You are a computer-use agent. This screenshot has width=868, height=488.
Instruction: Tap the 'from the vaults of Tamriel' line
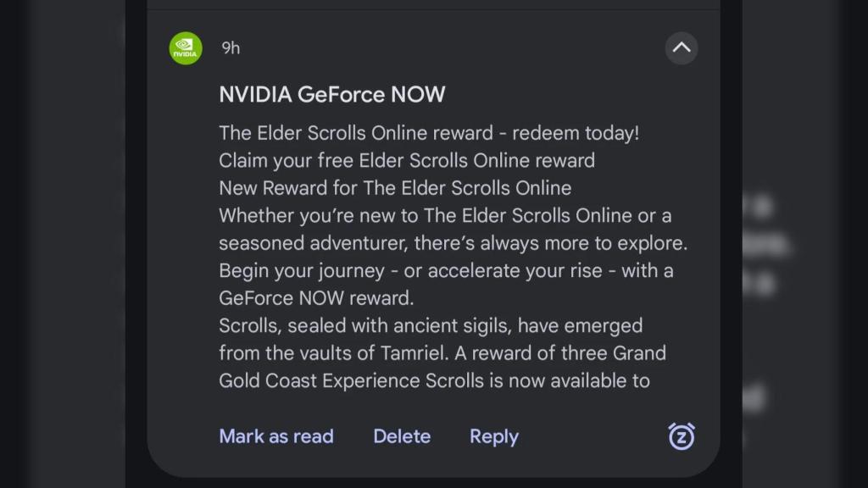(442, 353)
